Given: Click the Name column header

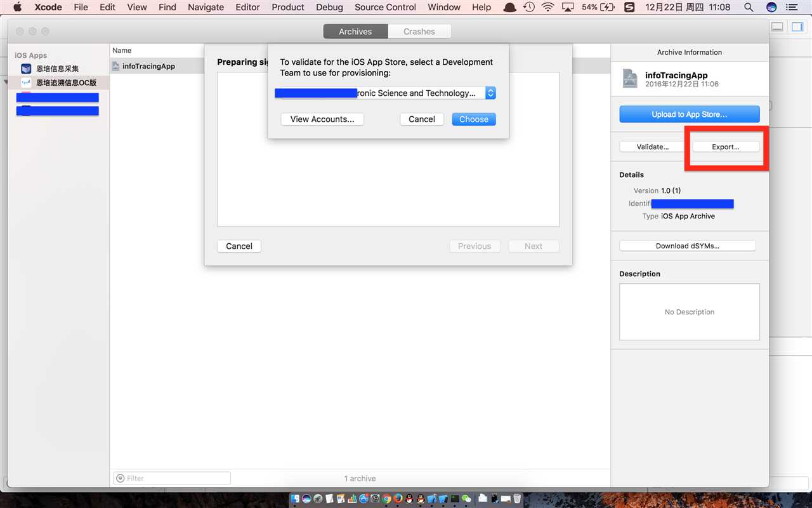Looking at the screenshot, I should pos(122,50).
